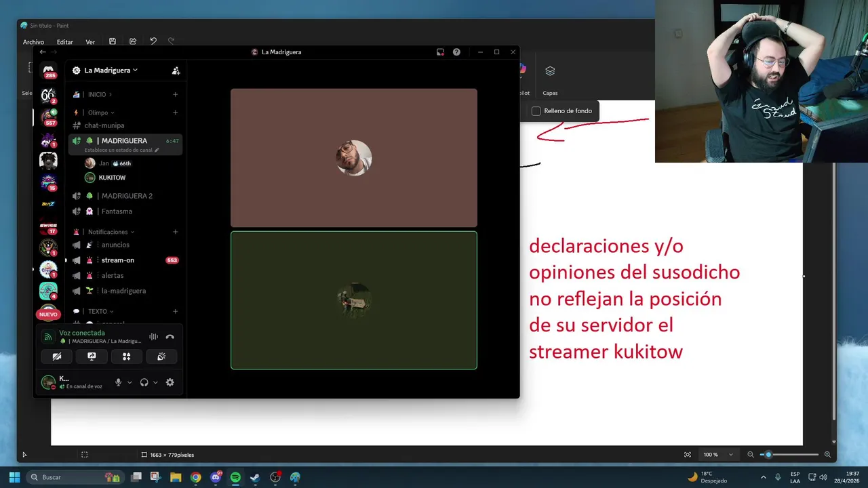Enable Relleno de fondo checkbox

click(x=536, y=111)
